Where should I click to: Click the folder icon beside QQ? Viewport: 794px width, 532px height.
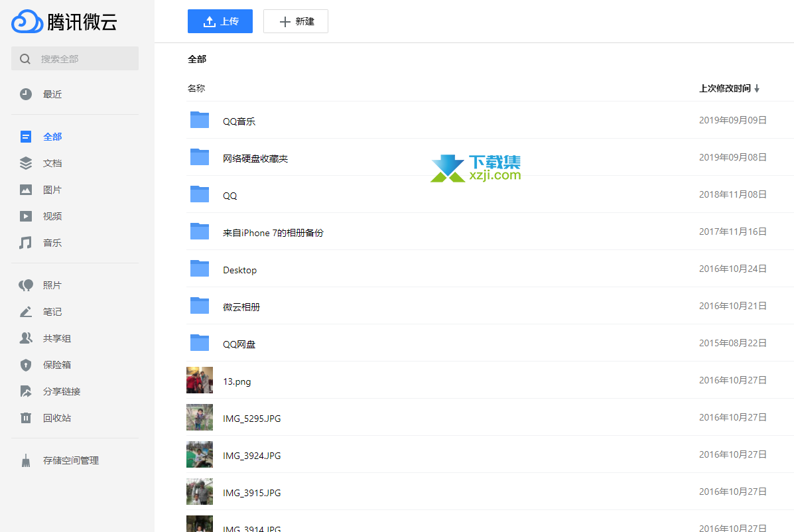[x=200, y=194]
